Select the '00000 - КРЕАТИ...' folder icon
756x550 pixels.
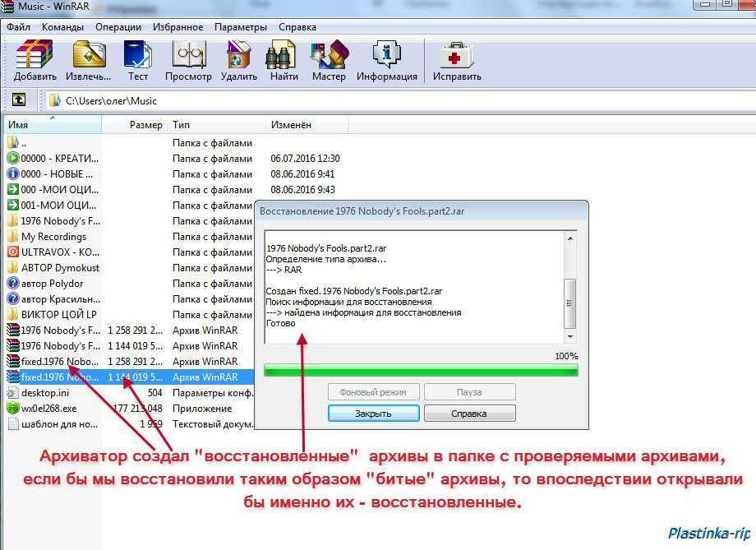[13, 158]
